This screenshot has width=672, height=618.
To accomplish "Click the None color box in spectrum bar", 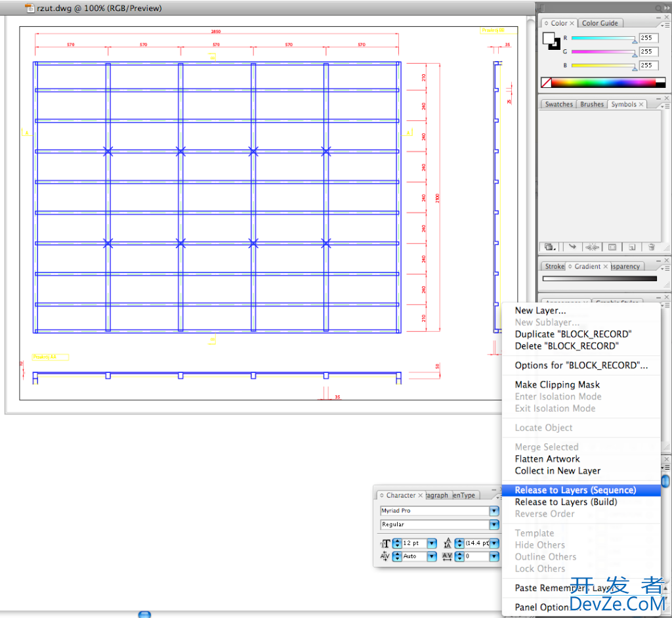I will 546,82.
